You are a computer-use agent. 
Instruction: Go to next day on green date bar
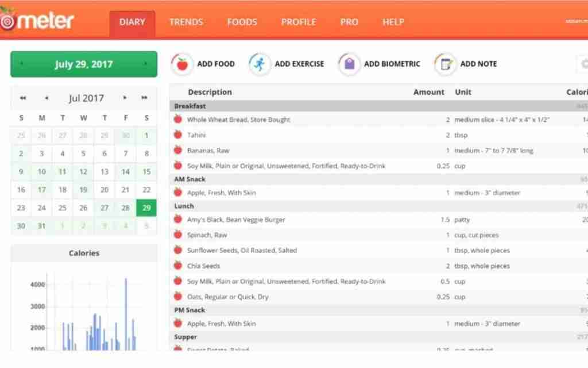[x=145, y=64]
